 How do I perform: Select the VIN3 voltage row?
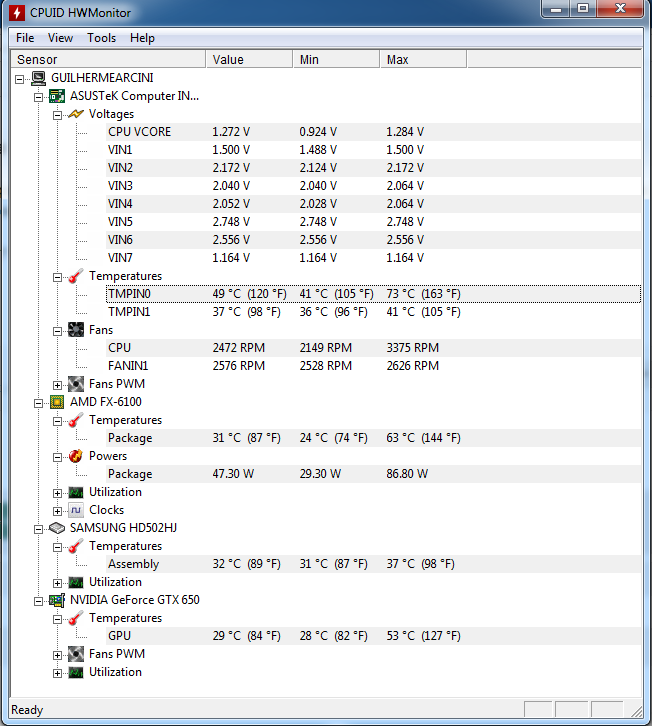coord(373,186)
